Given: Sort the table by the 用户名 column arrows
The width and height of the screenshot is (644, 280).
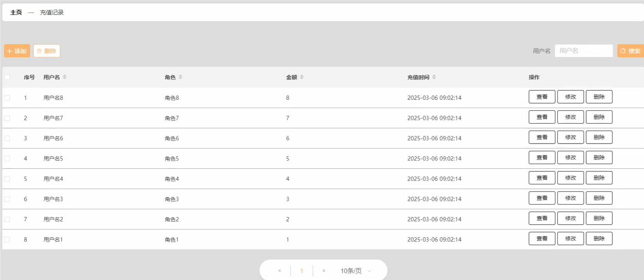Looking at the screenshot, I should point(65,77).
